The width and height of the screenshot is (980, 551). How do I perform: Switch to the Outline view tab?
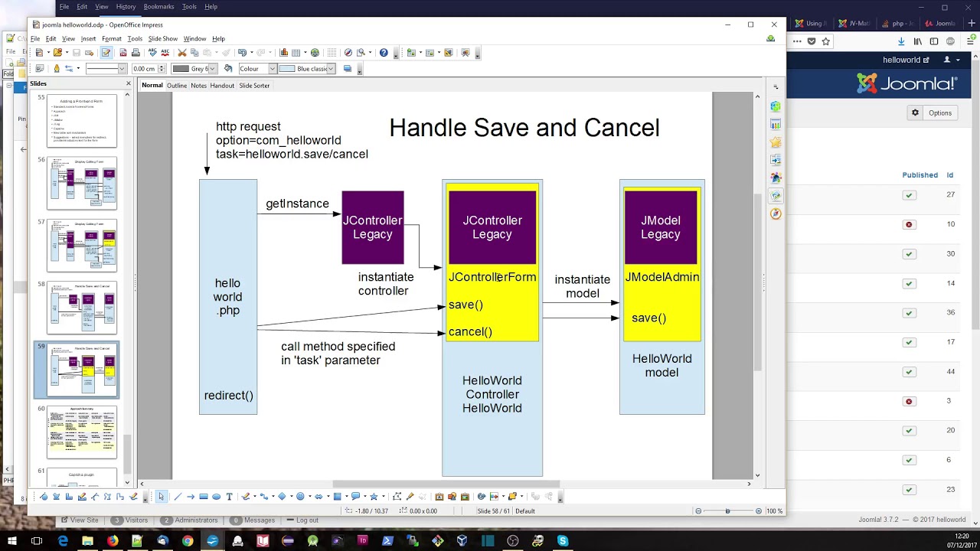pyautogui.click(x=177, y=85)
